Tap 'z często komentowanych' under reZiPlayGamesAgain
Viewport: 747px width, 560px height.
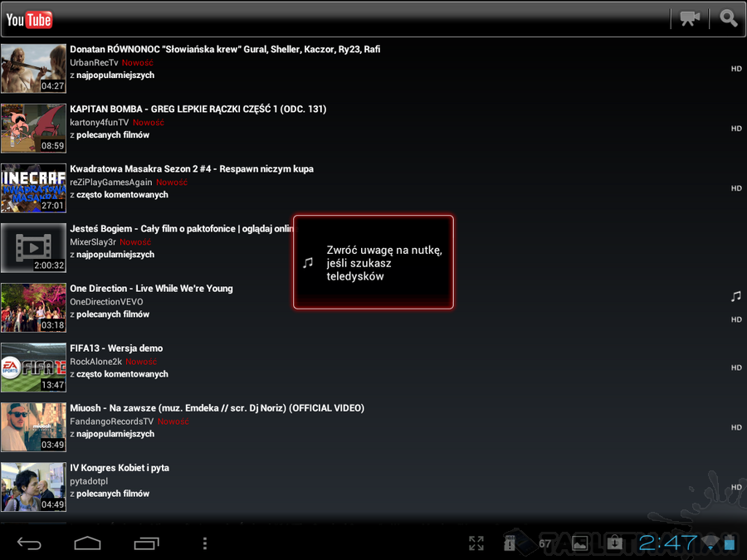point(119,195)
